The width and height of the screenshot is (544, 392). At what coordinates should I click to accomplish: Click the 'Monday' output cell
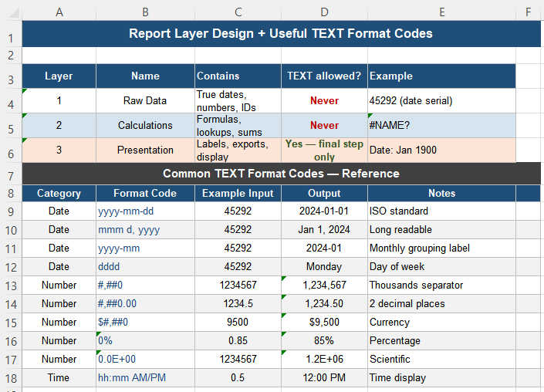click(x=324, y=267)
